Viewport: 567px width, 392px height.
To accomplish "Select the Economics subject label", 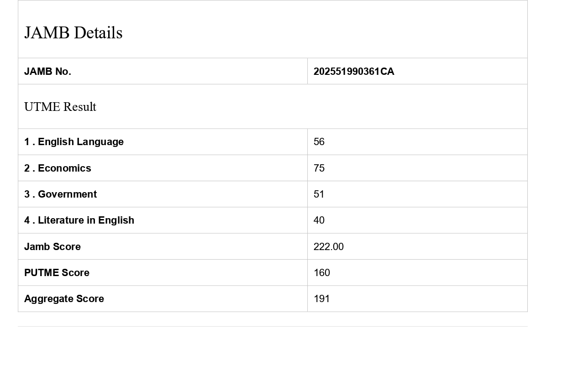I will click(58, 168).
